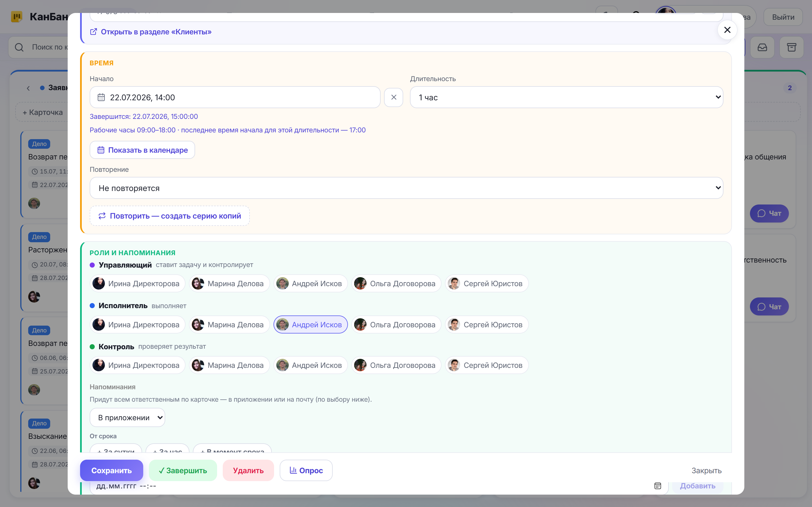The width and height of the screenshot is (812, 507).
Task: Select Сергей Юристов for Контроль role
Action: point(487,365)
